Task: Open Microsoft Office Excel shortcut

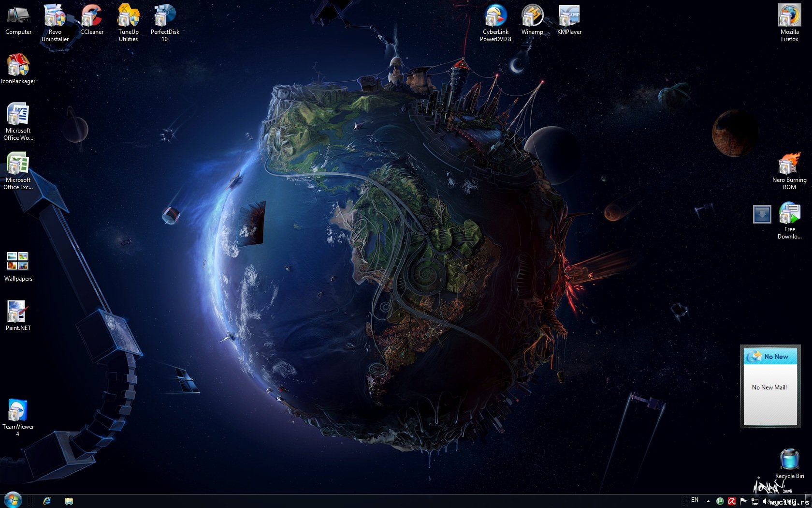Action: pos(18,171)
